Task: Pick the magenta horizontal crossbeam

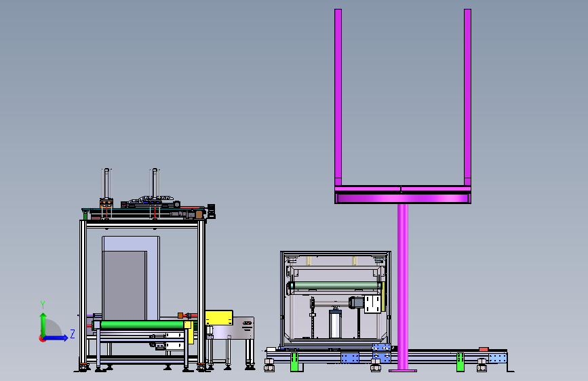Action: point(403,195)
